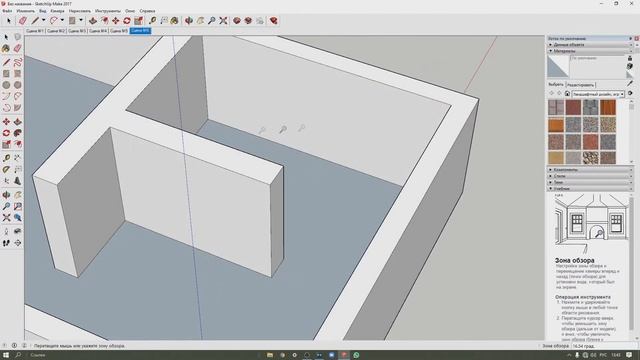Image resolution: width=640 pixels, height=360 pixels.
Task: Pick the Protractor tool in left toolbar
Action: click(x=6, y=169)
